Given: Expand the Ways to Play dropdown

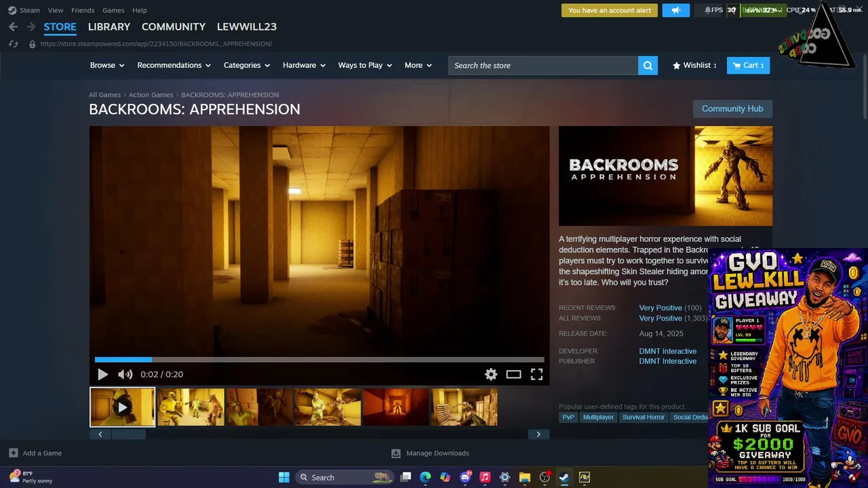Looking at the screenshot, I should pos(365,66).
